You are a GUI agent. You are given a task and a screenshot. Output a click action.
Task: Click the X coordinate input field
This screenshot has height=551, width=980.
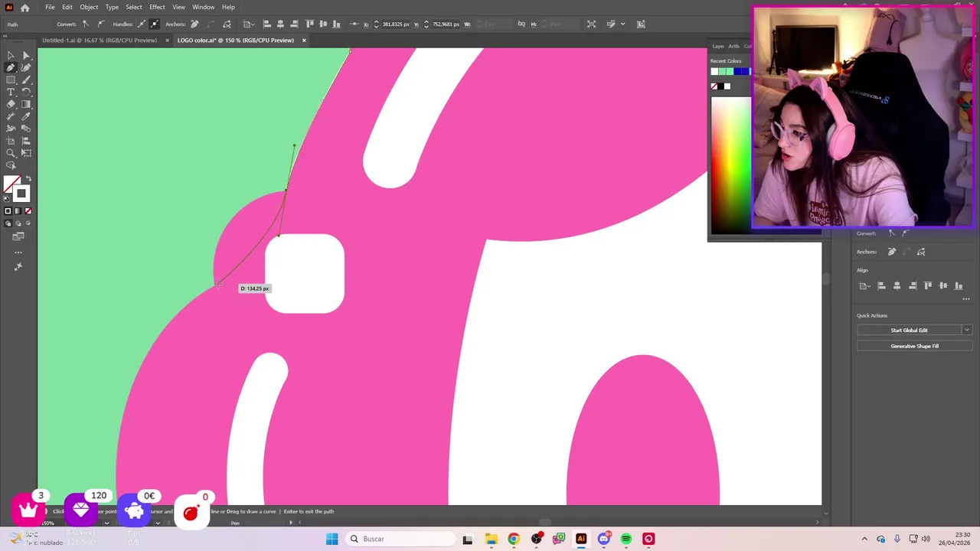tap(396, 24)
